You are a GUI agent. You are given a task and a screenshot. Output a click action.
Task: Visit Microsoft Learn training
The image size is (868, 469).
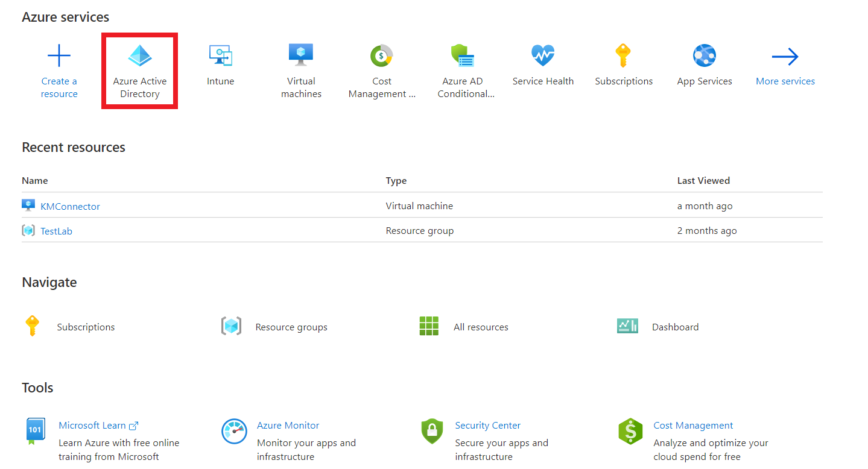pyautogui.click(x=93, y=425)
